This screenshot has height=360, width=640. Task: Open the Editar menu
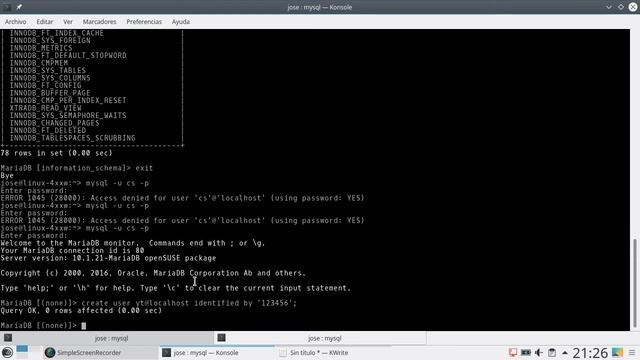pos(44,22)
